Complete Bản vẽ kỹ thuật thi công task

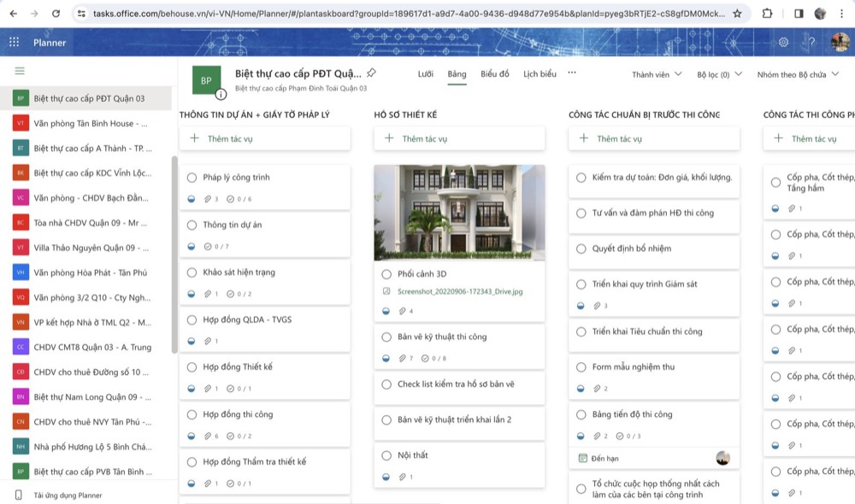click(x=386, y=337)
